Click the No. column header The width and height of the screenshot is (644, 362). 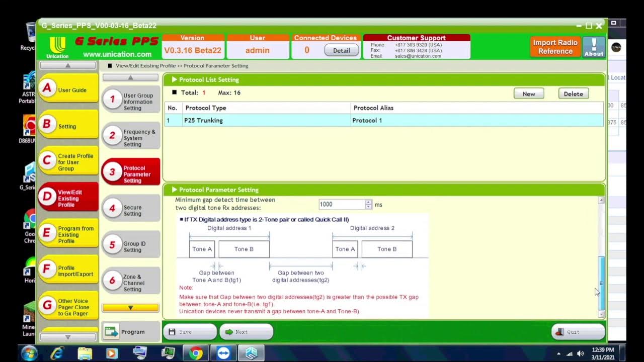[x=174, y=108]
